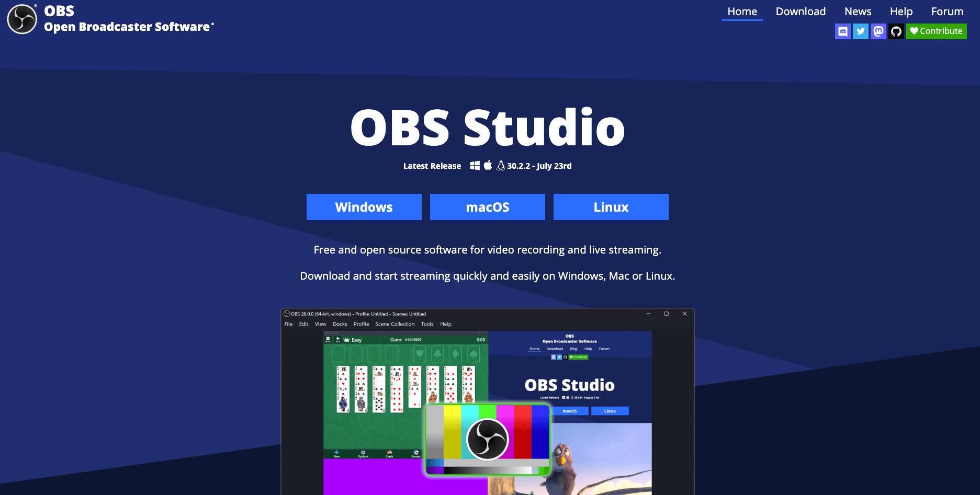Click the OBS logo icon in header

22,19
